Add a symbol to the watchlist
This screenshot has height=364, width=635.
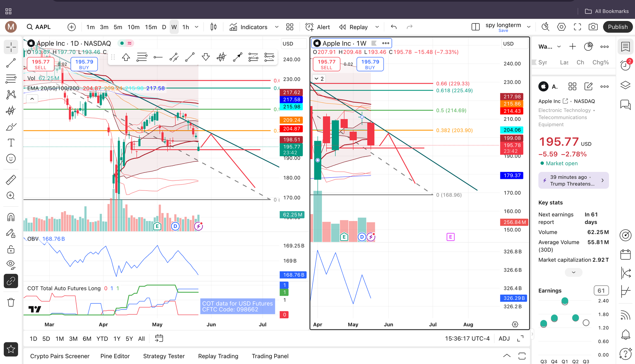pyautogui.click(x=572, y=47)
